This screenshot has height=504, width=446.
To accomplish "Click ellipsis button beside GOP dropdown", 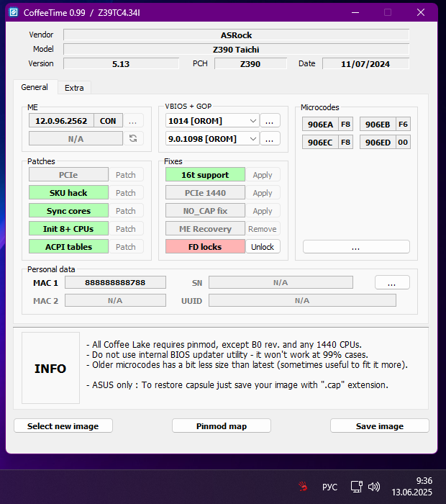I will 270,139.
